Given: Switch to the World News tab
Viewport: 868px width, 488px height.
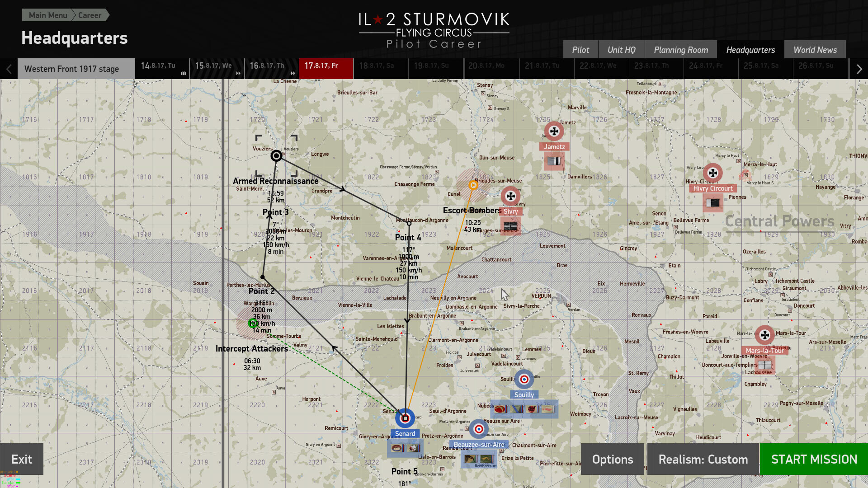Looking at the screenshot, I should pyautogui.click(x=815, y=50).
